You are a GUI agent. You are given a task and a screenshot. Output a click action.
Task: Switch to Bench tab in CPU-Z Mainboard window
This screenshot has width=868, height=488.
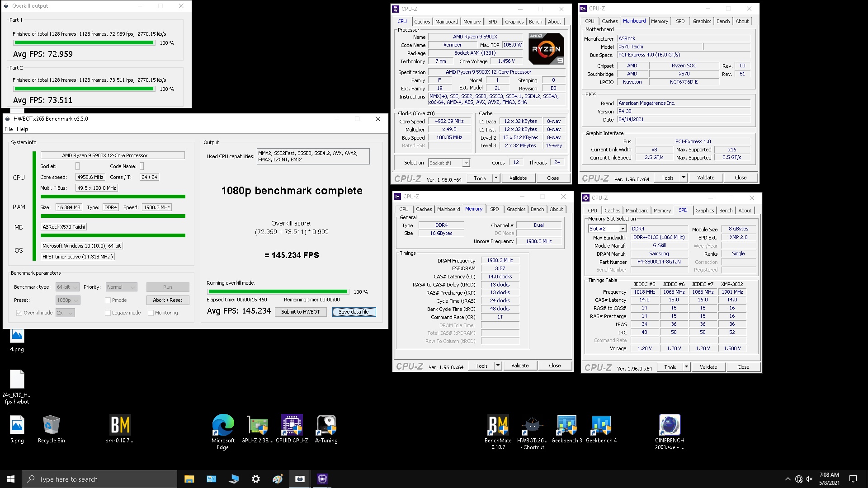[723, 21]
